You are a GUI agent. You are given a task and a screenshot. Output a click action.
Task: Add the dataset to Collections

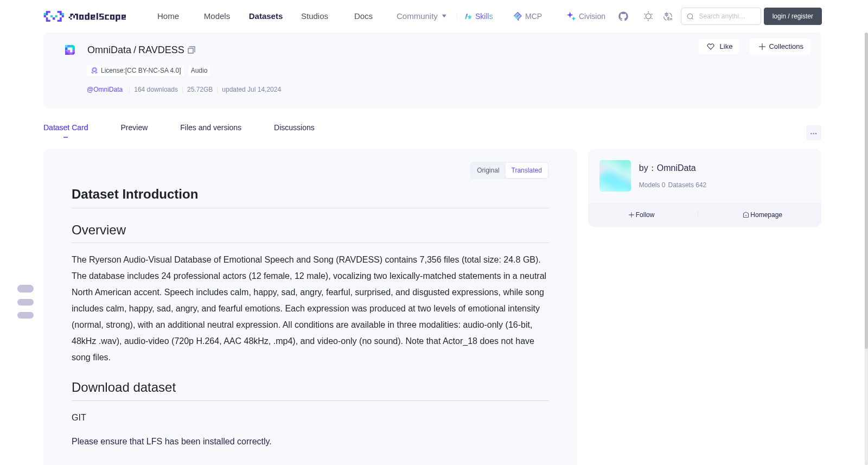[x=780, y=47]
